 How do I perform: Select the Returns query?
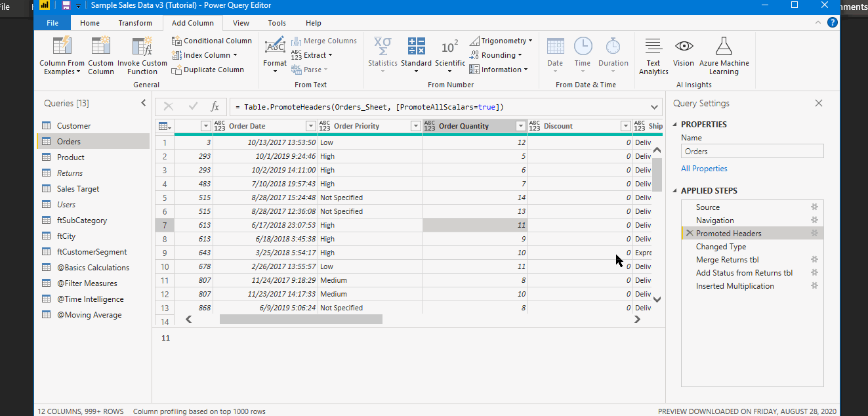click(x=93, y=173)
